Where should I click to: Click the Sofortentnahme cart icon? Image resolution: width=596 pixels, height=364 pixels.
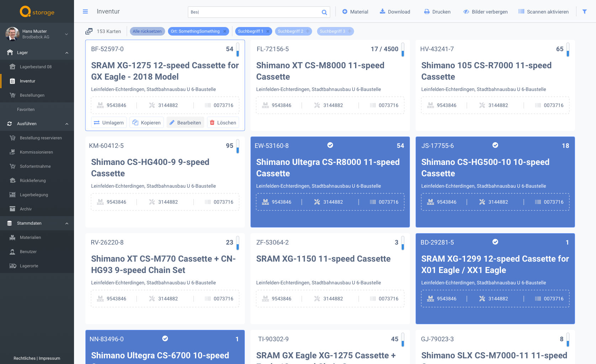point(12,166)
